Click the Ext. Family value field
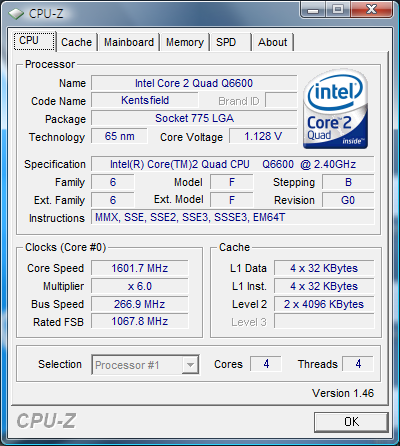Viewport: 400px width, 446px height. 113,200
